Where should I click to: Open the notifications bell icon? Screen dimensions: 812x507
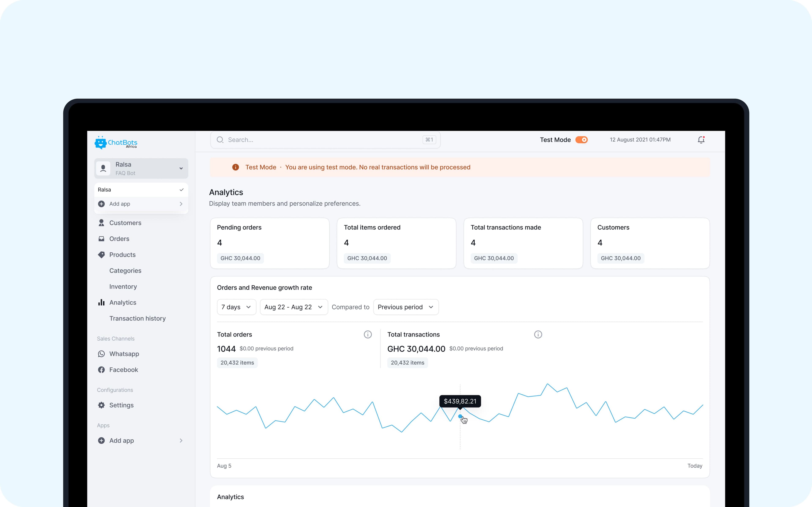(x=701, y=140)
